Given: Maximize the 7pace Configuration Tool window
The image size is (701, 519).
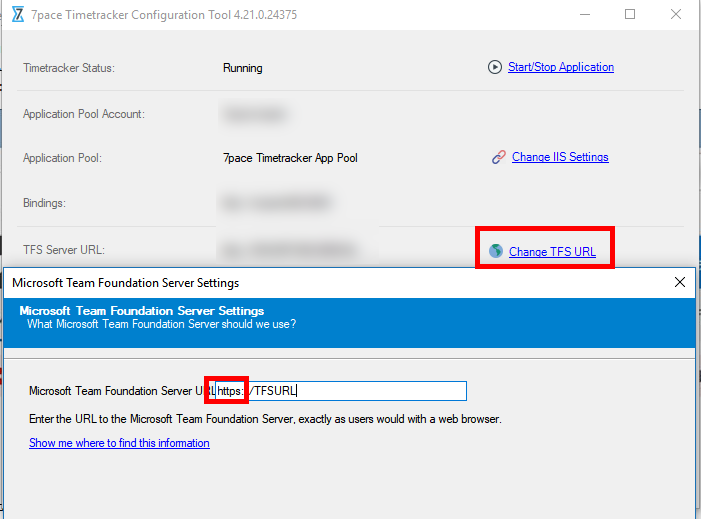Looking at the screenshot, I should tap(630, 14).
